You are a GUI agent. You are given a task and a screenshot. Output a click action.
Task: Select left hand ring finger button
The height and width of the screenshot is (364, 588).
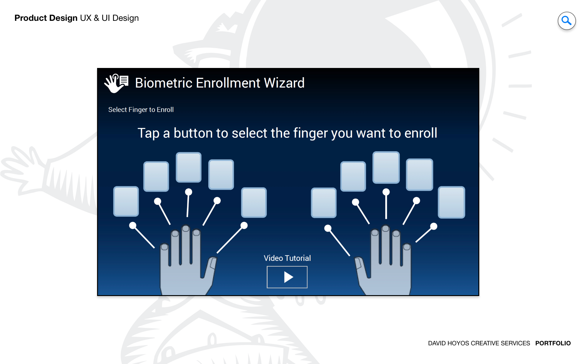(x=156, y=177)
